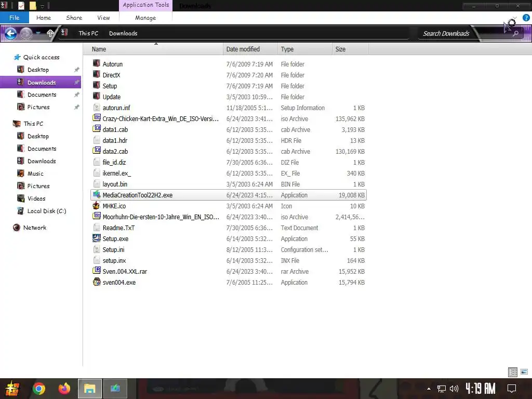Select the Update folder icon

[96, 96]
